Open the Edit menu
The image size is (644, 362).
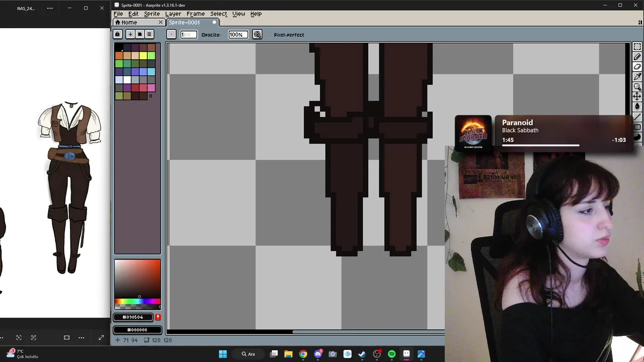[133, 14]
